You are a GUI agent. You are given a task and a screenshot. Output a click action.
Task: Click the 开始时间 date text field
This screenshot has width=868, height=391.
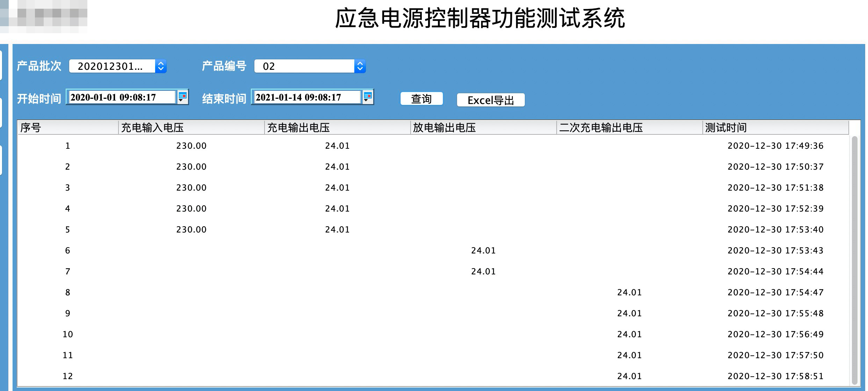point(121,97)
